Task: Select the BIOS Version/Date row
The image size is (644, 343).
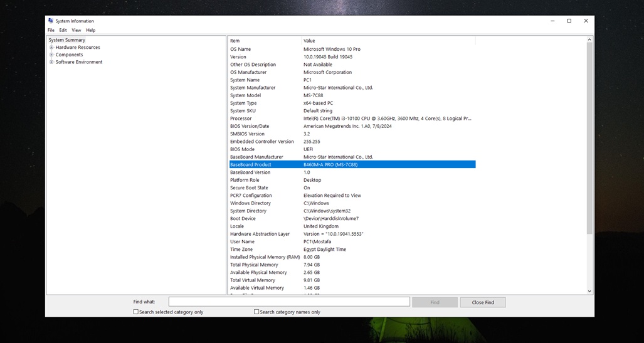Action: click(x=352, y=126)
